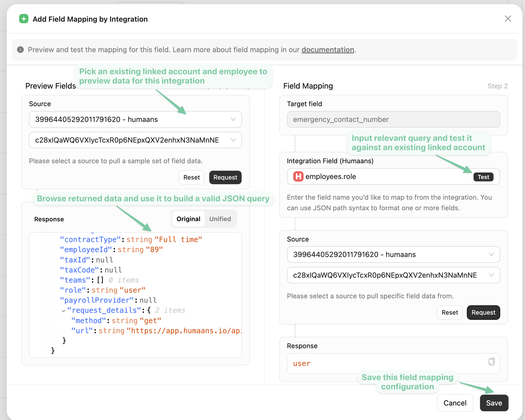Click the "taxId" key in JSON response
The height and width of the screenshot is (420, 525).
(x=75, y=260)
